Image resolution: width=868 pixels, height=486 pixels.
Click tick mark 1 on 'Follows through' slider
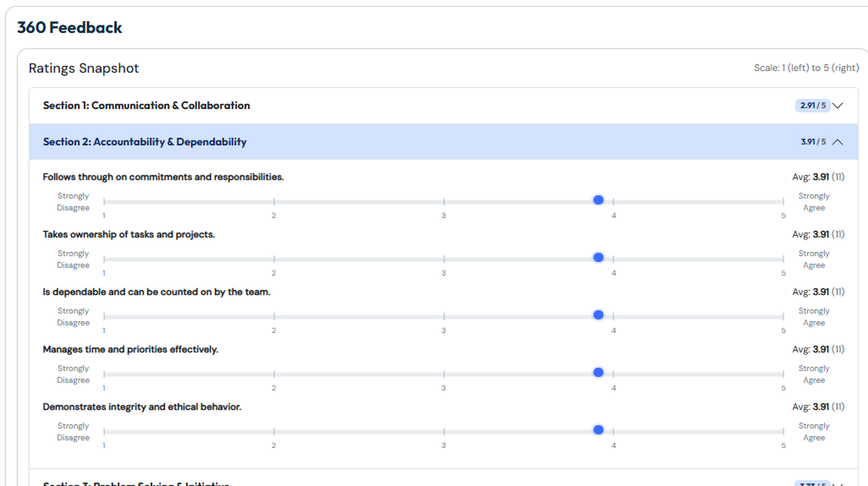tap(104, 201)
